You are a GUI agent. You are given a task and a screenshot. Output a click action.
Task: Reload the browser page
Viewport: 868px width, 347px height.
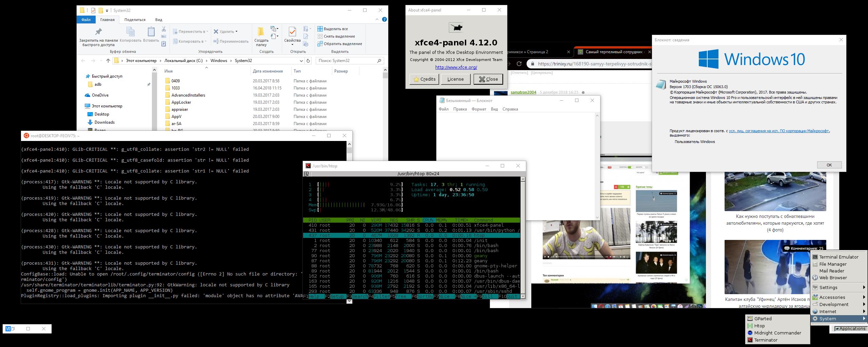pyautogui.click(x=519, y=64)
